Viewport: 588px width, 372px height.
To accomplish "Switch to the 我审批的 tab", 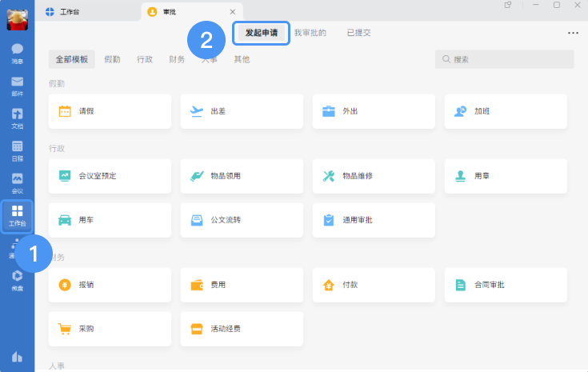I will [x=310, y=33].
